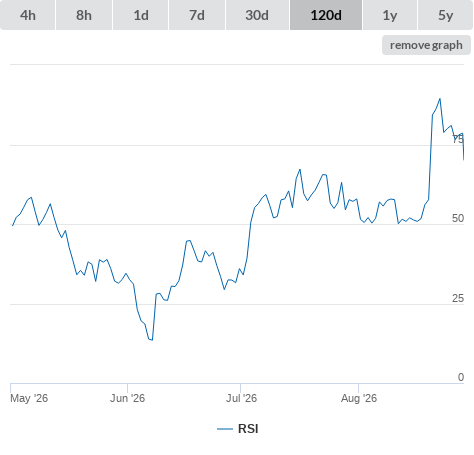Click the remove graph button
The width and height of the screenshot is (474, 455).
(x=426, y=45)
